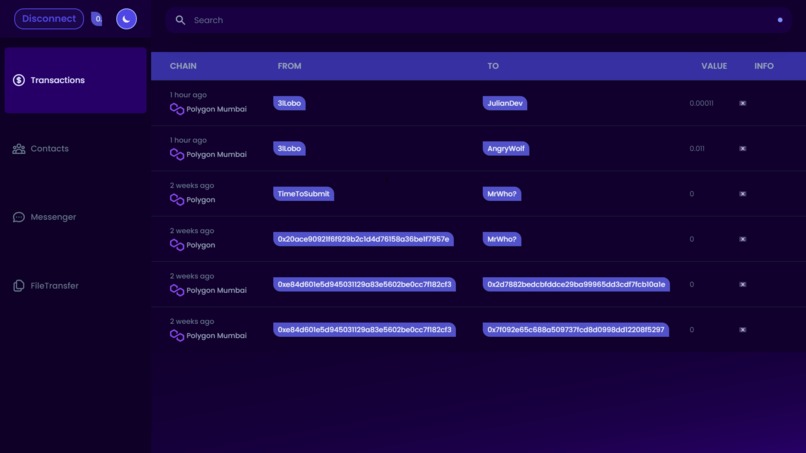Click the Disconnect button

click(49, 19)
